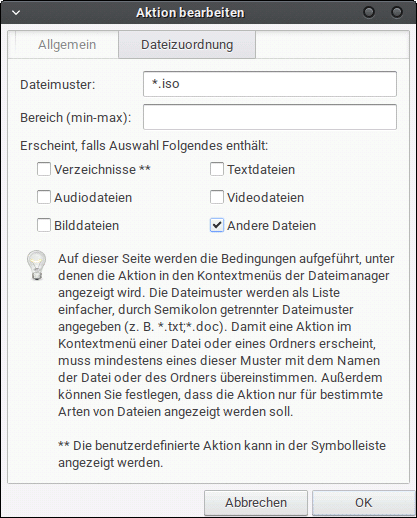Enable the Verzeichnisse checkbox
Screen dimensions: 417x518
(x=44, y=169)
